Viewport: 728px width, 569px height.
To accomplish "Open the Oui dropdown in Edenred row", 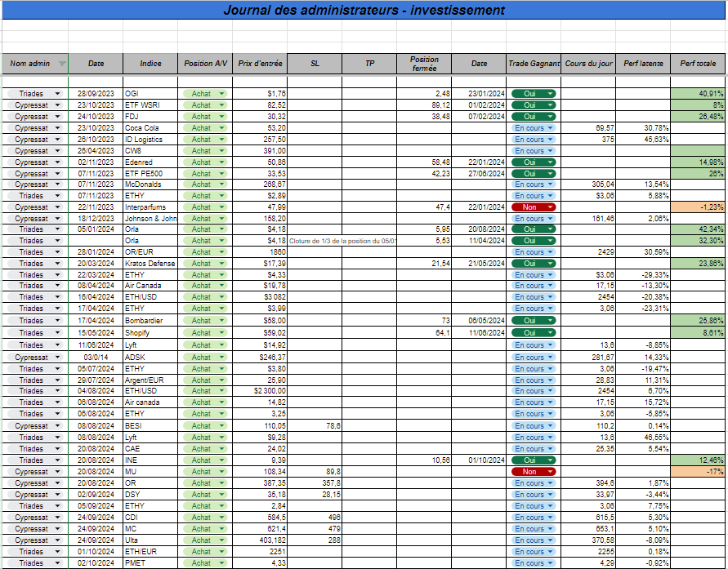I will [x=534, y=162].
